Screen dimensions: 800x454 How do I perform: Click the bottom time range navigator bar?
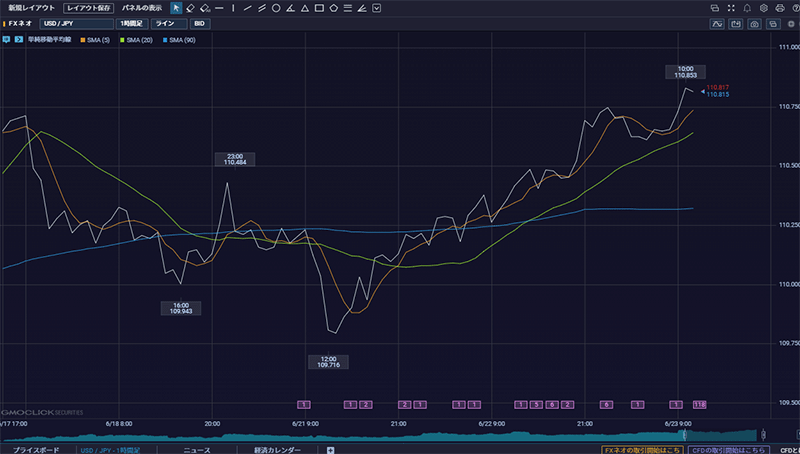[x=400, y=434]
